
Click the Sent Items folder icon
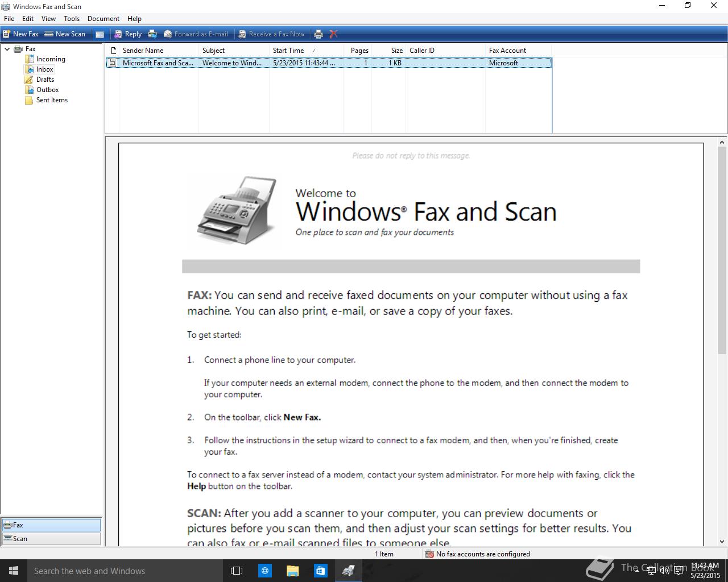pos(29,100)
